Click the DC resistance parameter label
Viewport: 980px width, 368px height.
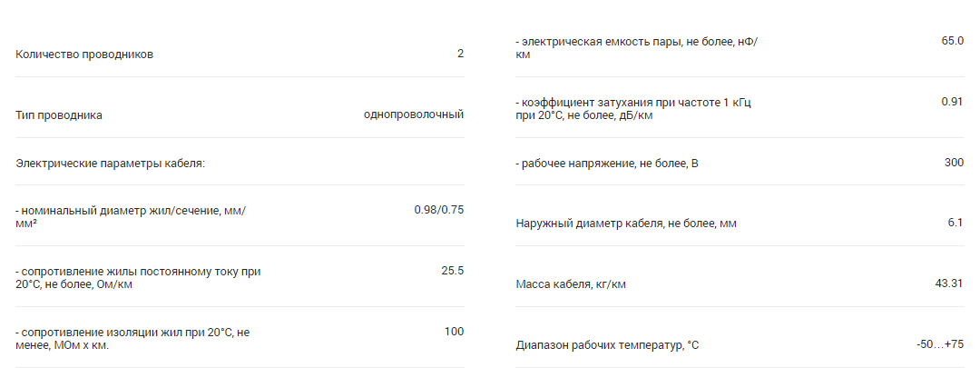coord(138,279)
